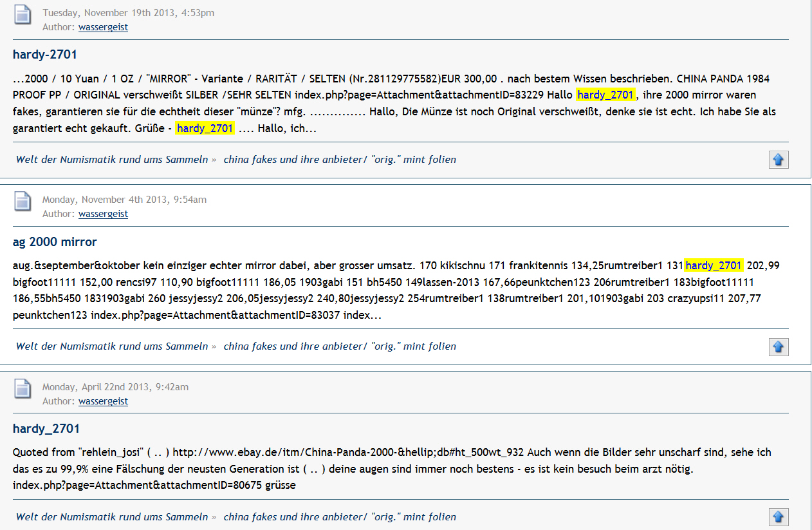Go to Welt der Numismatik forum from third result
The height and width of the screenshot is (530, 812).
(112, 517)
